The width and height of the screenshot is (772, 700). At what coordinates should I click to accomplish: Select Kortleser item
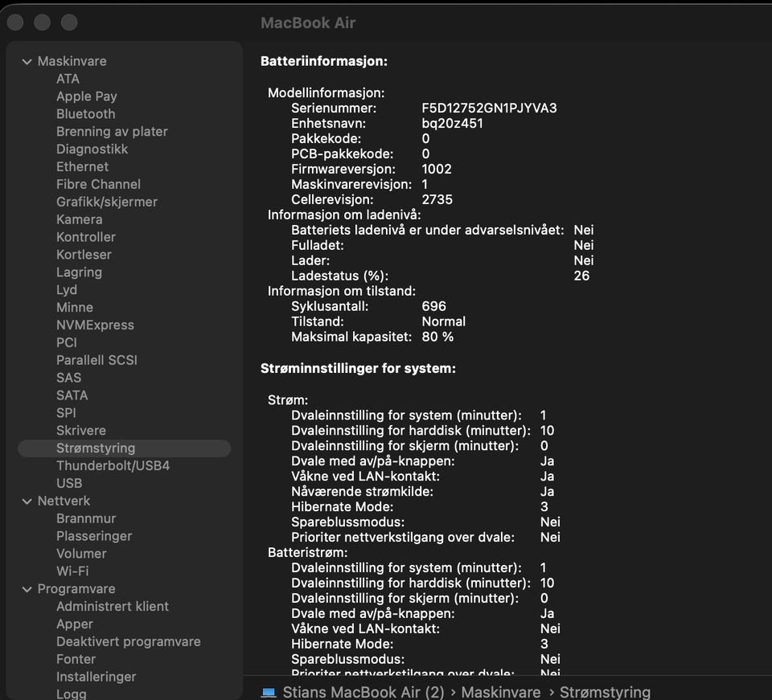(84, 255)
